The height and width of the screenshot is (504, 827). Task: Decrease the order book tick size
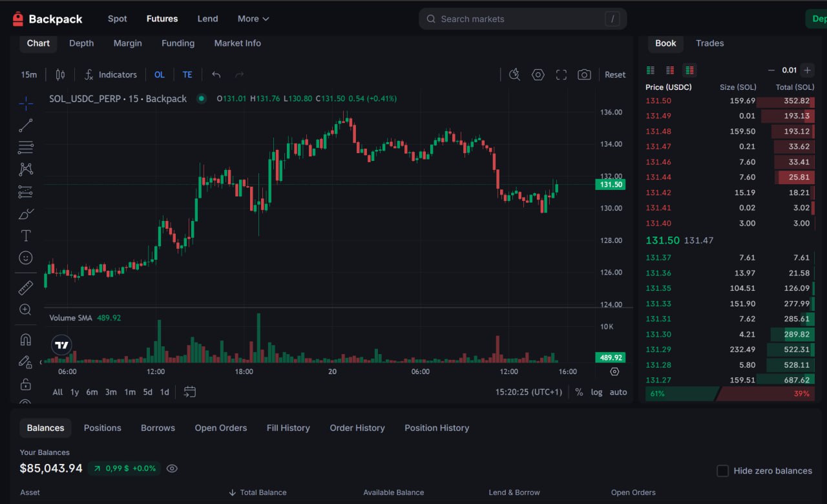click(x=771, y=70)
